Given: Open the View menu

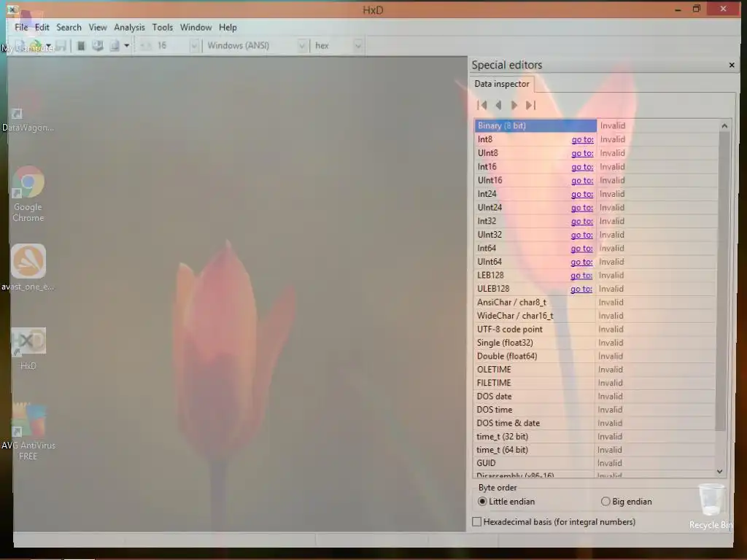Looking at the screenshot, I should coord(98,28).
